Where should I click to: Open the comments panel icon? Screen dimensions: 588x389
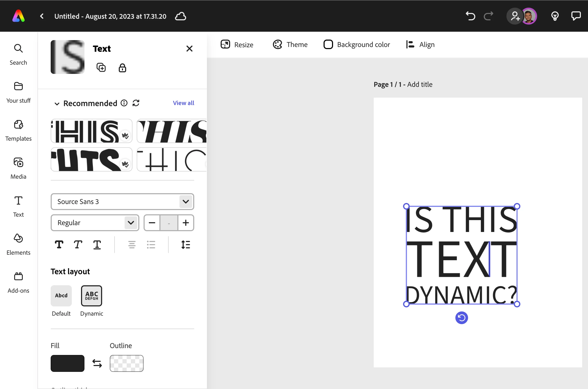coord(576,16)
